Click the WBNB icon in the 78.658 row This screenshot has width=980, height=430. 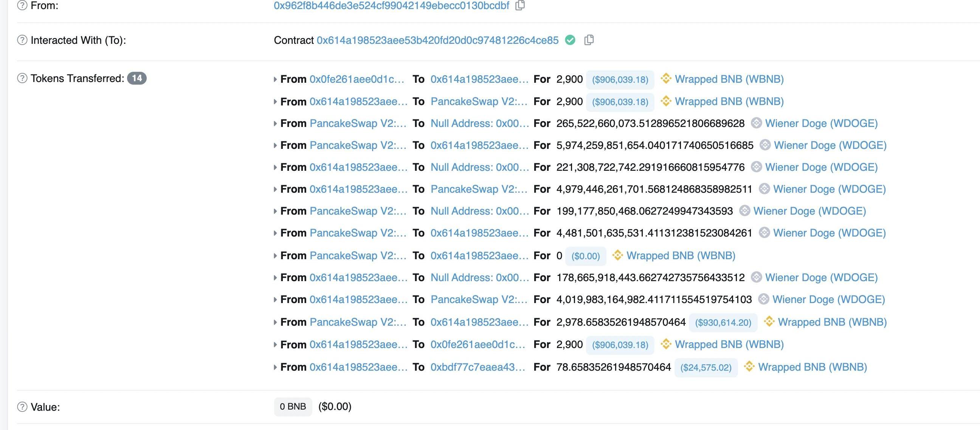pyautogui.click(x=749, y=367)
